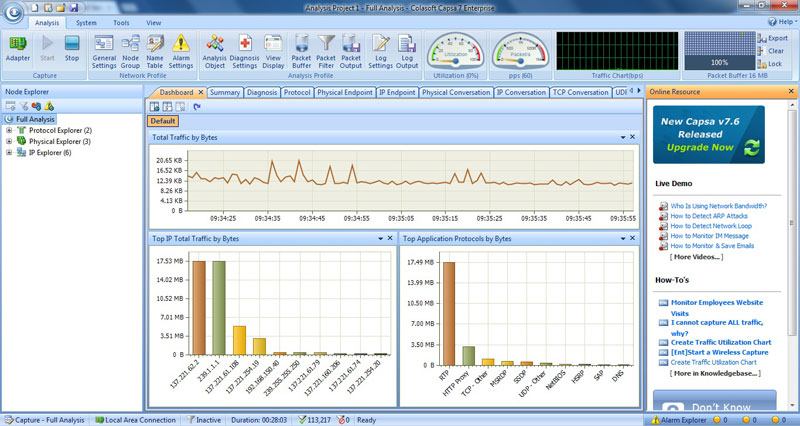Open the Node Group settings

point(130,52)
